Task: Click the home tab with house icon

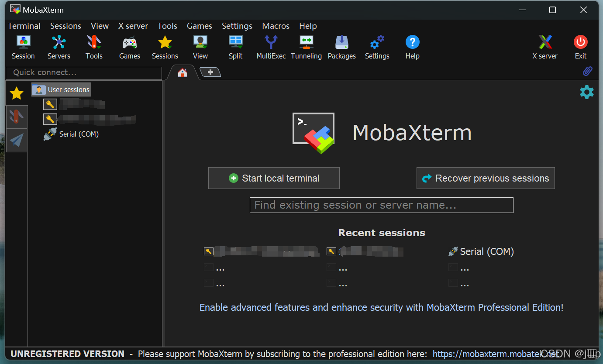Action: (x=183, y=73)
